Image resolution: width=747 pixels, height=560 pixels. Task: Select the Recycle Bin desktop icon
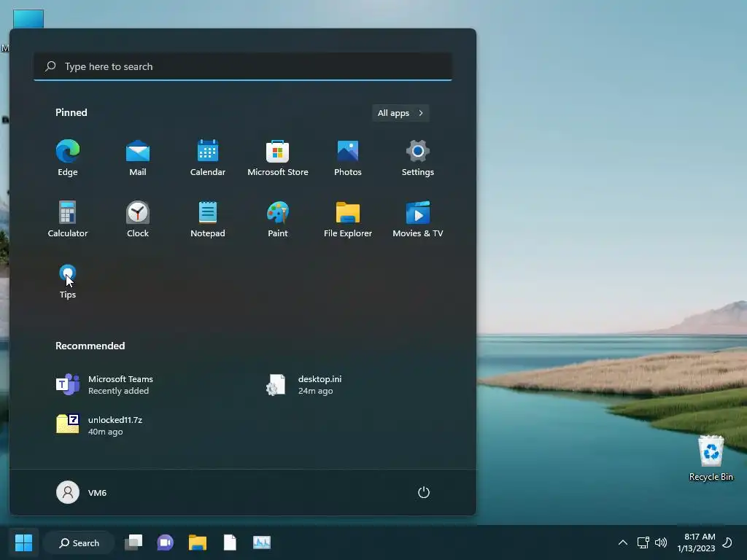711,458
